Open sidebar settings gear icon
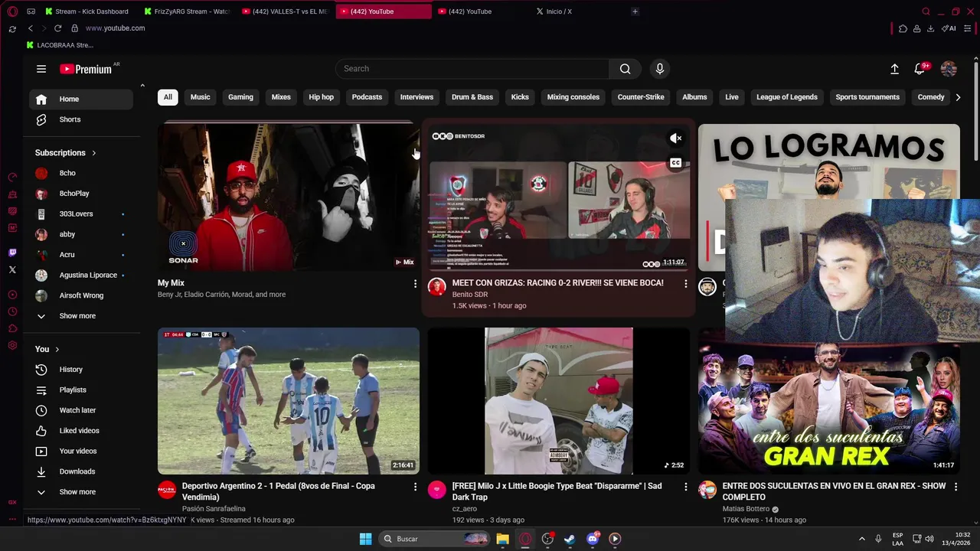This screenshot has width=980, height=551. pyautogui.click(x=12, y=345)
